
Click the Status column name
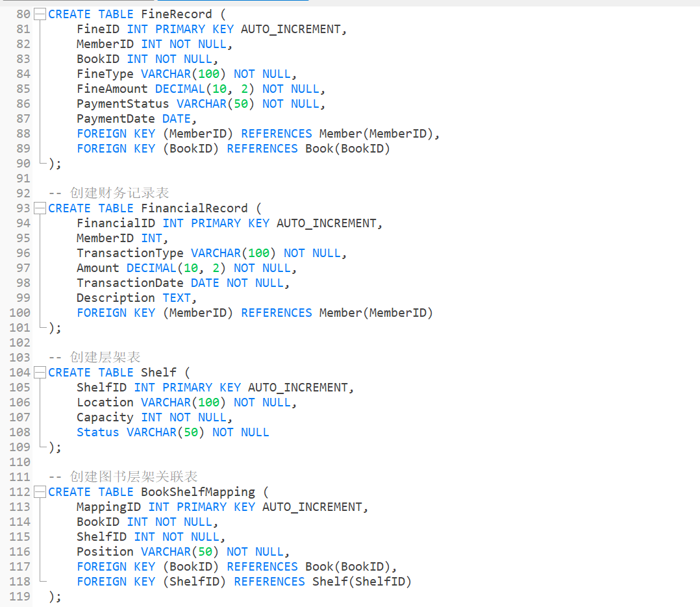pos(98,432)
